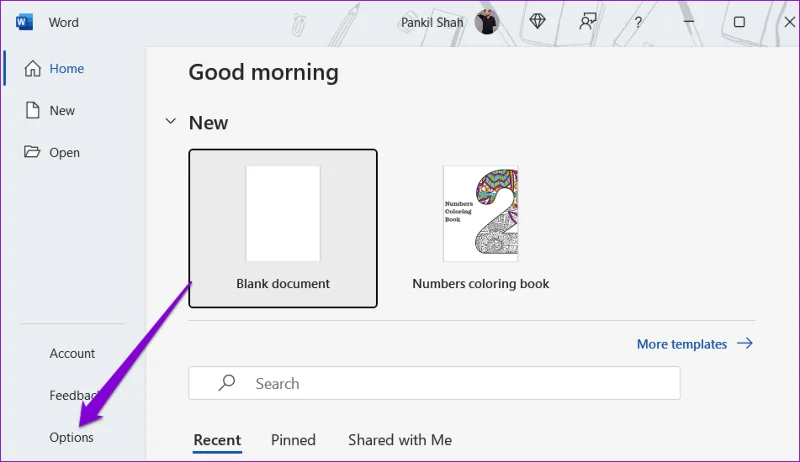
Task: Open Word Options
Action: click(71, 437)
